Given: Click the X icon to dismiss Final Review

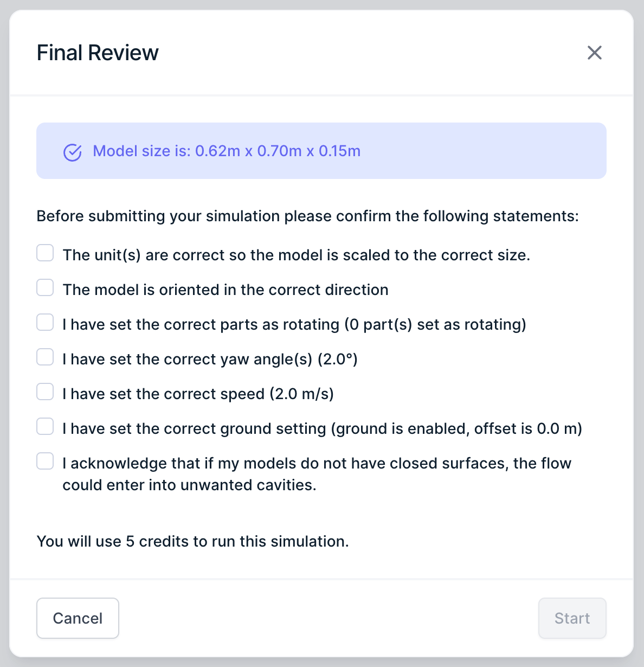Looking at the screenshot, I should (x=594, y=53).
